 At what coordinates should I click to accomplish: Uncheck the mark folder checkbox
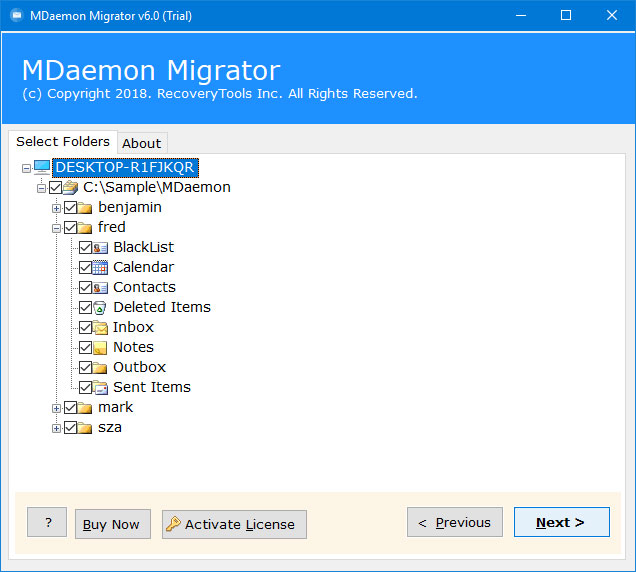(71, 407)
